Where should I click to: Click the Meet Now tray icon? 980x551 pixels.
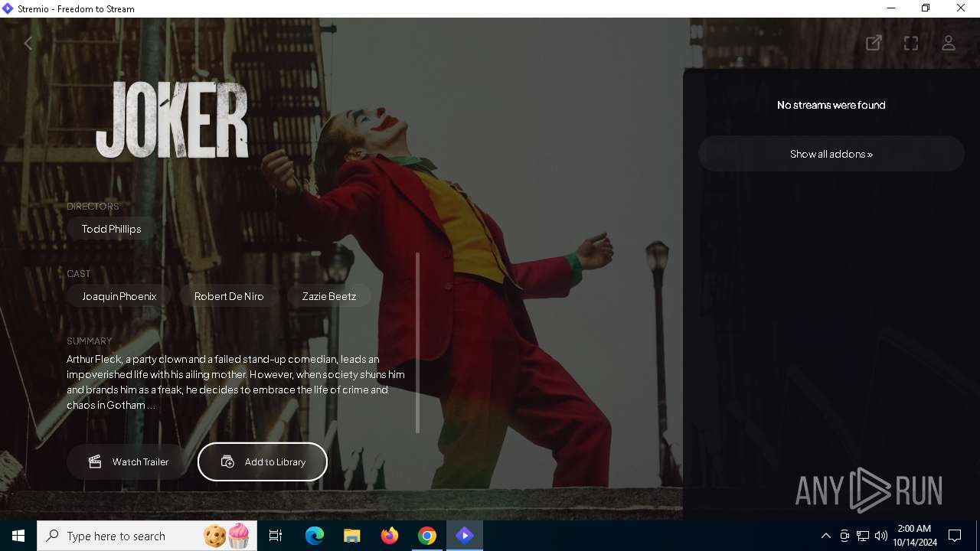pyautogui.click(x=844, y=536)
